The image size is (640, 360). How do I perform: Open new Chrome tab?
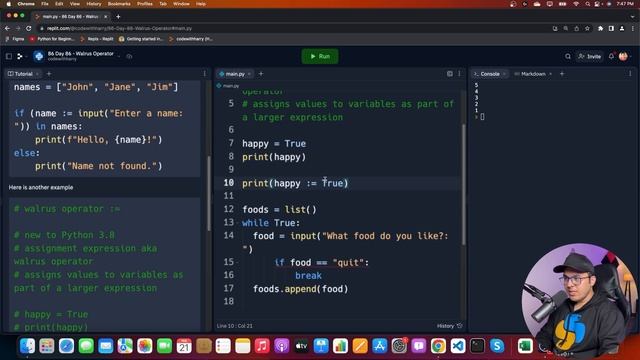point(118,17)
